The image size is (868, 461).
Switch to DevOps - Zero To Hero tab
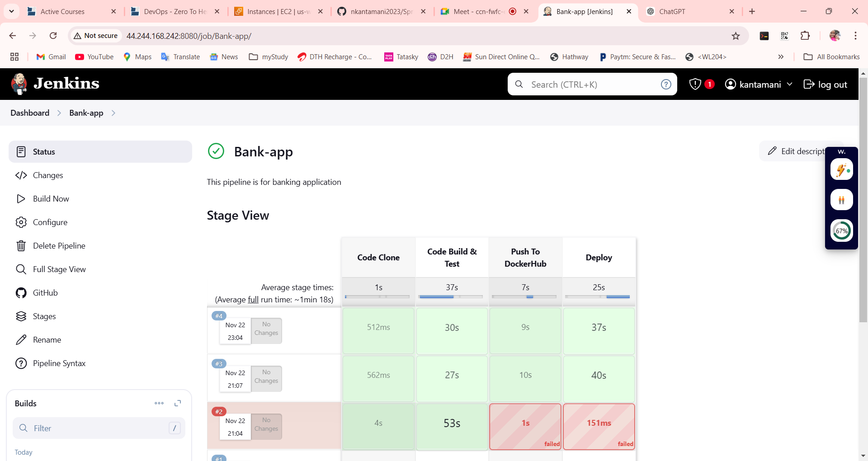click(175, 12)
